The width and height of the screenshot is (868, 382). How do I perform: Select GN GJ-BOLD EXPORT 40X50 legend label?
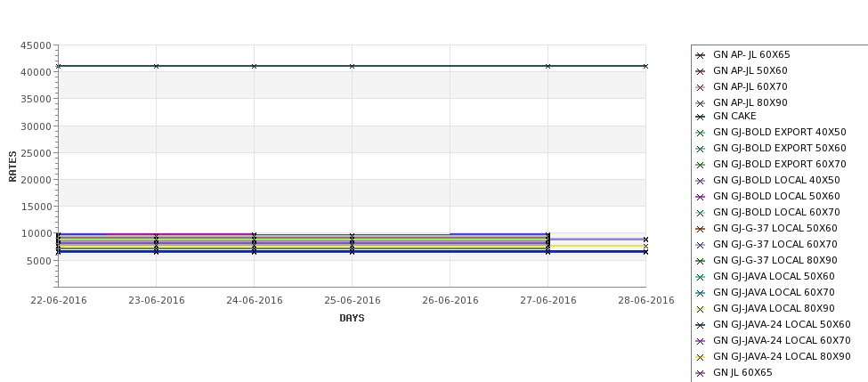[x=780, y=133]
